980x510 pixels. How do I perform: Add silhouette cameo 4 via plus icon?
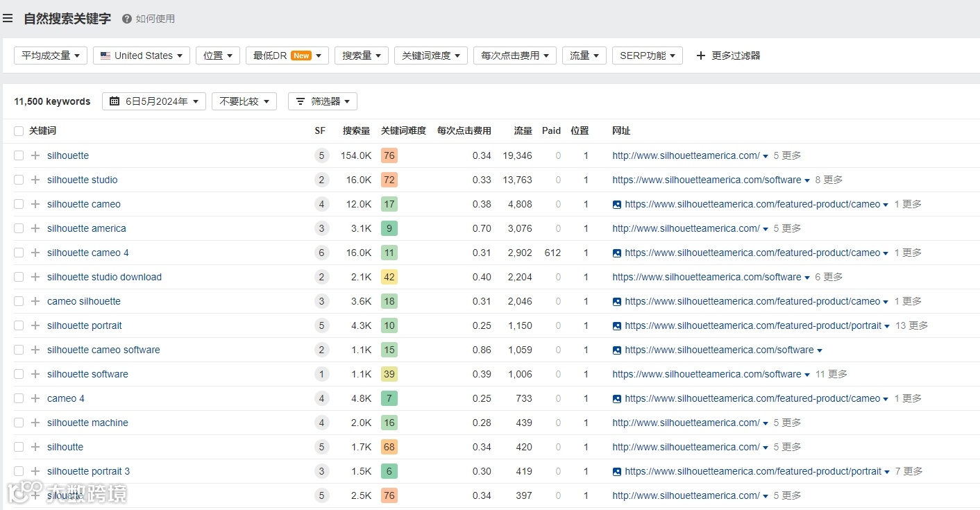pyautogui.click(x=35, y=253)
